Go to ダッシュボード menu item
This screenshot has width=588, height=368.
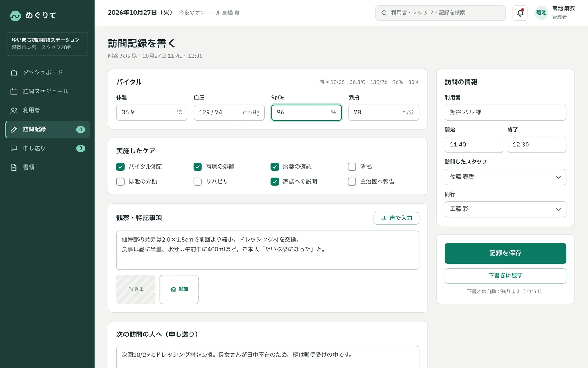click(x=47, y=72)
